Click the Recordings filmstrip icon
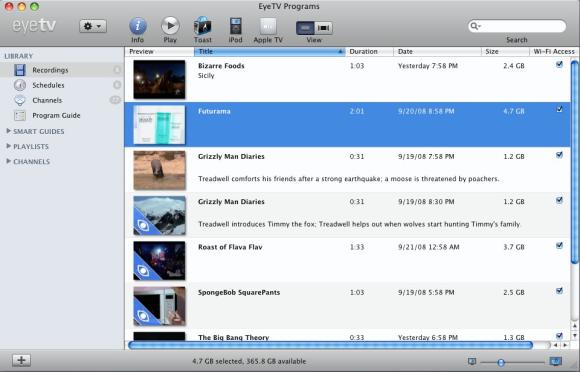 (x=20, y=70)
